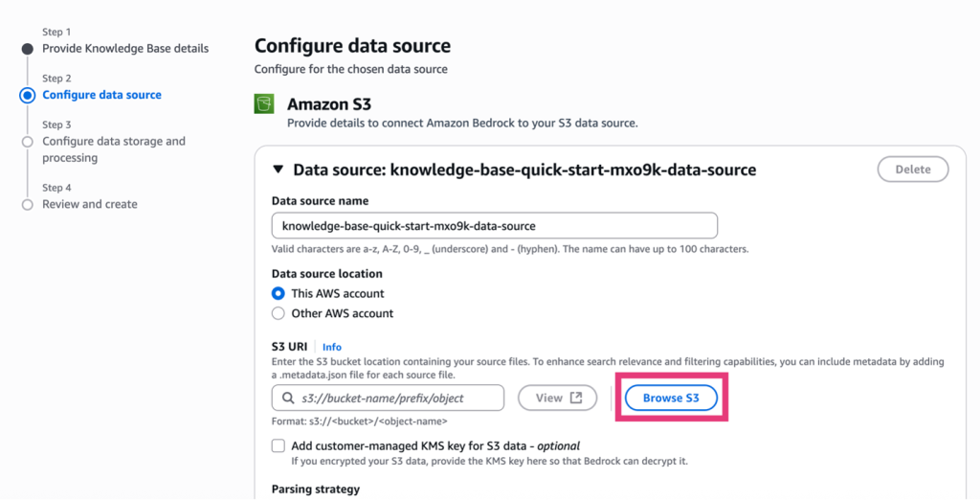
Task: Collapse the Data source section triangle
Action: point(278,170)
